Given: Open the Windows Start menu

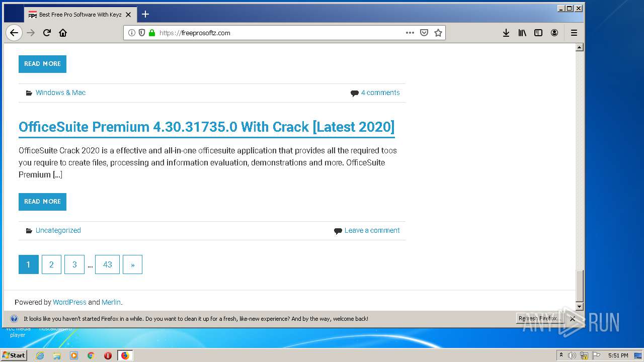Looking at the screenshot, I should click(x=14, y=355).
